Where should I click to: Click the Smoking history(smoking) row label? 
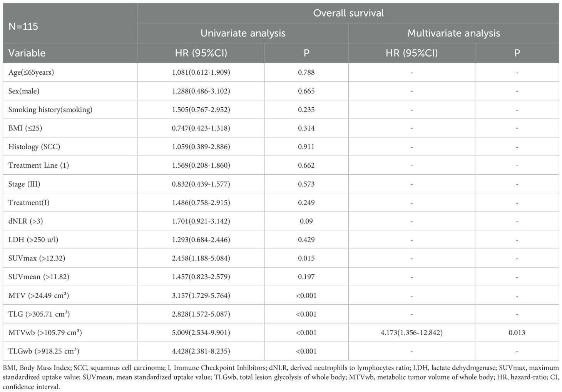pyautogui.click(x=50, y=110)
